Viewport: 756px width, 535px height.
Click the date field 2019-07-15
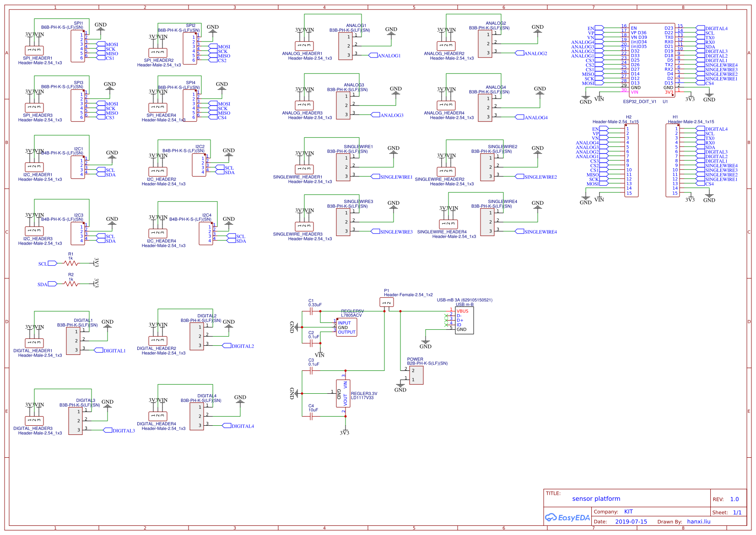pos(631,522)
